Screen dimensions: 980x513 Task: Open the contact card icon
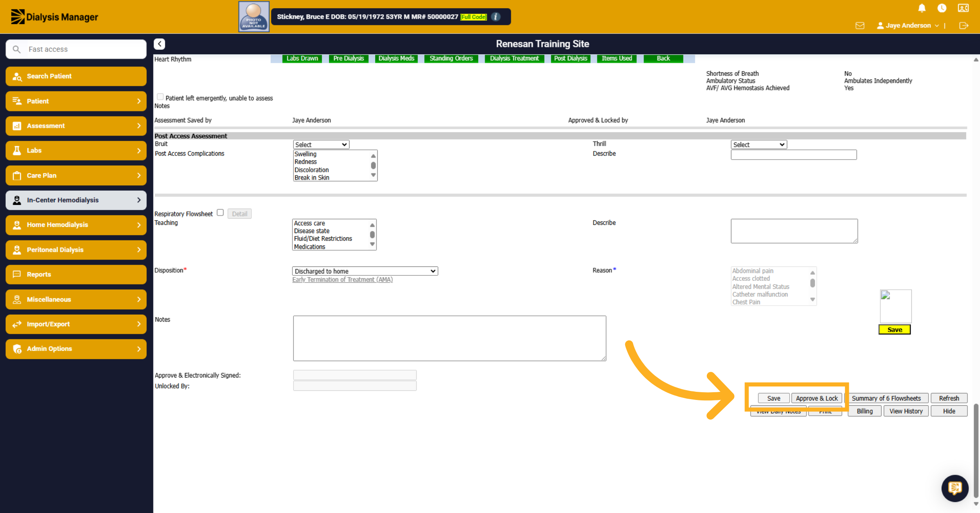pyautogui.click(x=963, y=8)
